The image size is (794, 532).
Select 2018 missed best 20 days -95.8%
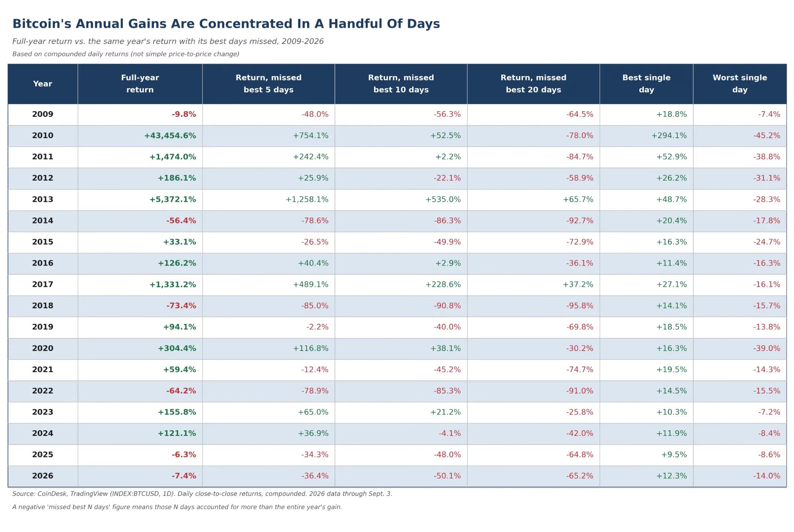580,306
